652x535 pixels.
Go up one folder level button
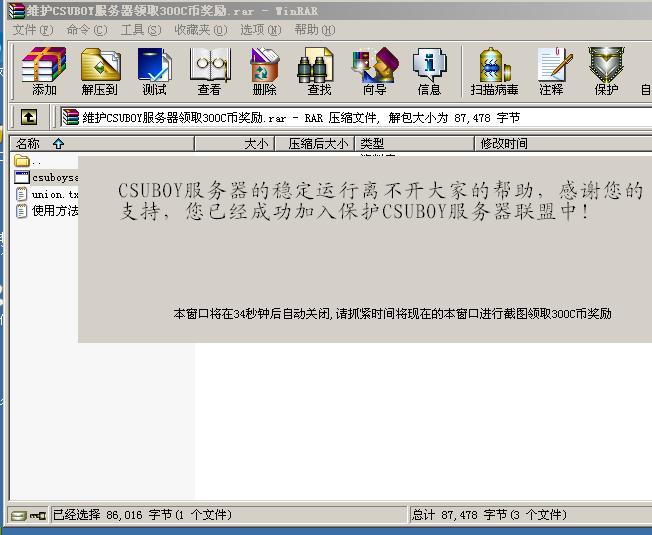pos(29,117)
